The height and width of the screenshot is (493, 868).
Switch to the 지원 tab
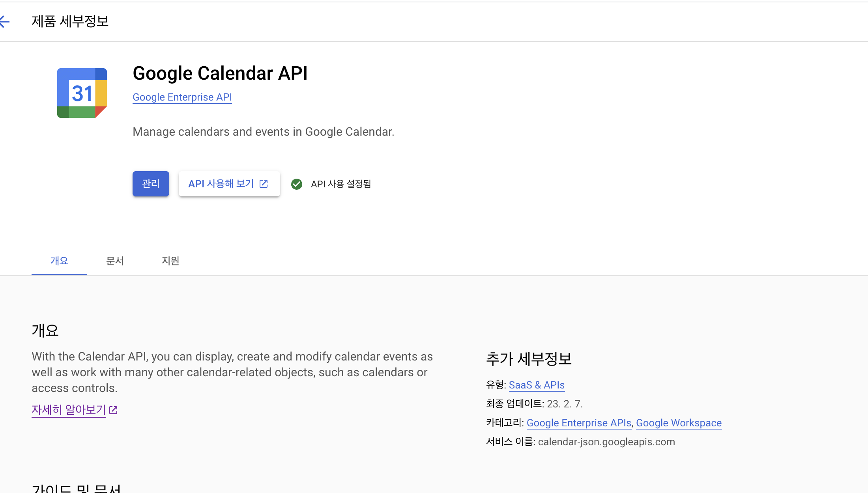point(170,261)
